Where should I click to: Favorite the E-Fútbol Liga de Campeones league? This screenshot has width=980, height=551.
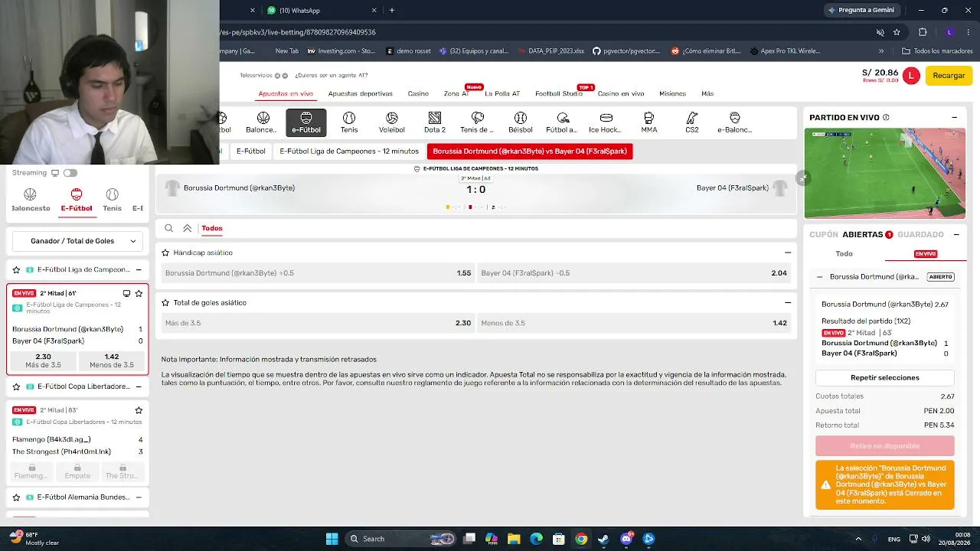click(17, 269)
